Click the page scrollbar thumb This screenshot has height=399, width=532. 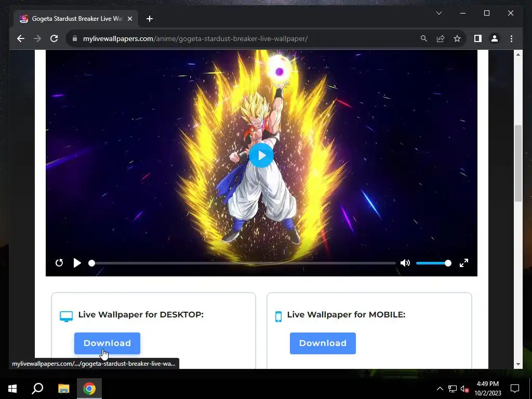pos(518,164)
